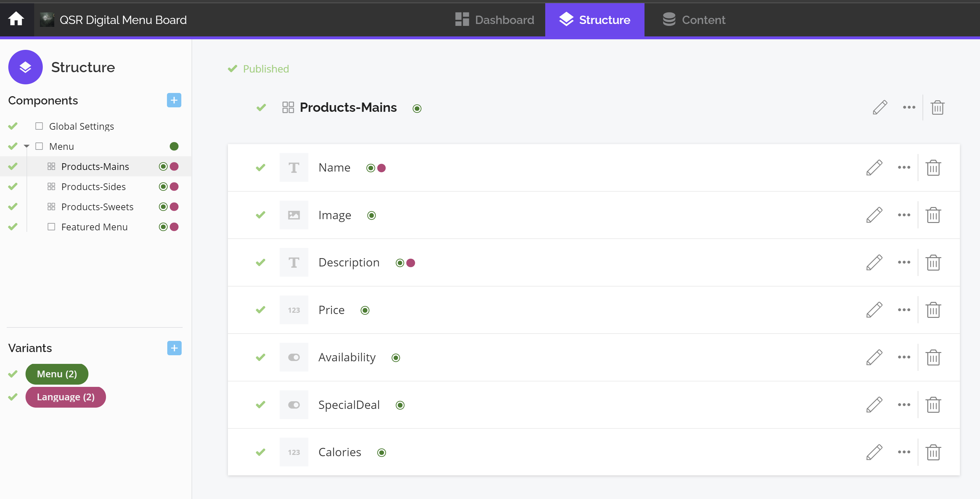Click the home icon in top bar
Viewport: 980px width, 499px height.
(x=16, y=19)
